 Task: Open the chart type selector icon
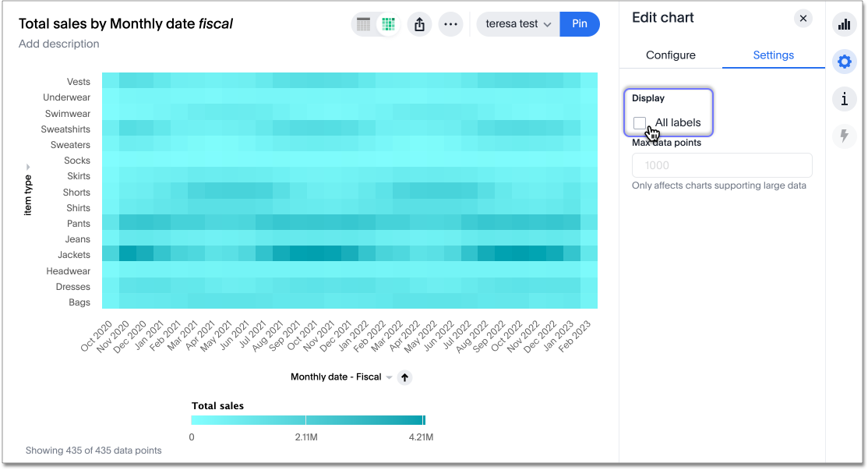(x=844, y=24)
